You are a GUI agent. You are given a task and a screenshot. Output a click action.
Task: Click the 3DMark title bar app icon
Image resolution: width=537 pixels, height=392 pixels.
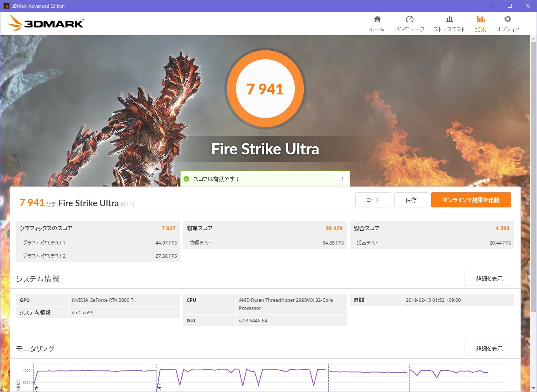pos(6,6)
